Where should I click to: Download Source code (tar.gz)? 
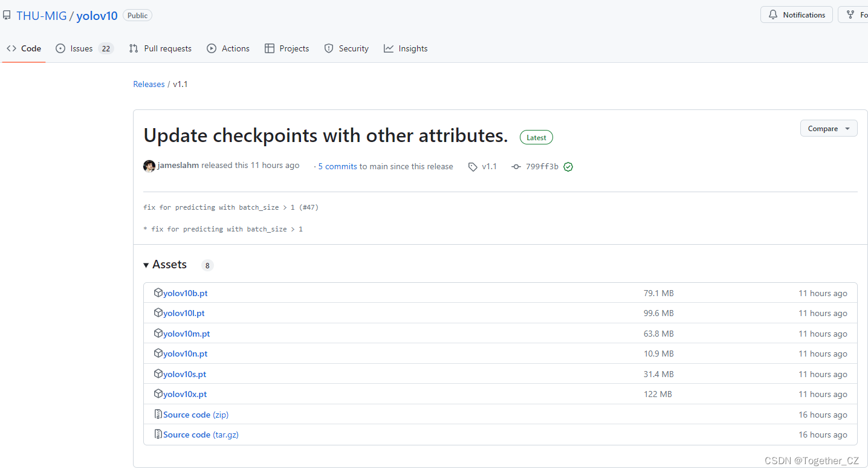pyautogui.click(x=201, y=435)
